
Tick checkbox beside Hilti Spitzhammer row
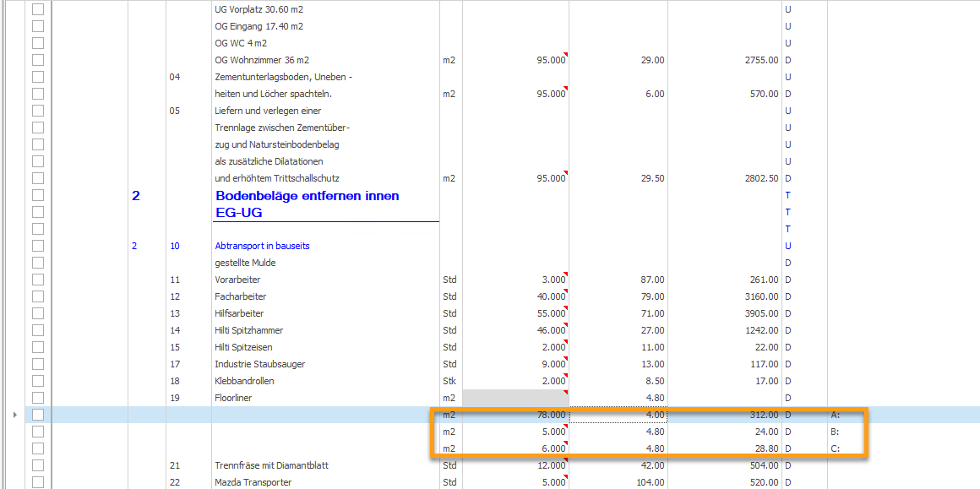(38, 329)
